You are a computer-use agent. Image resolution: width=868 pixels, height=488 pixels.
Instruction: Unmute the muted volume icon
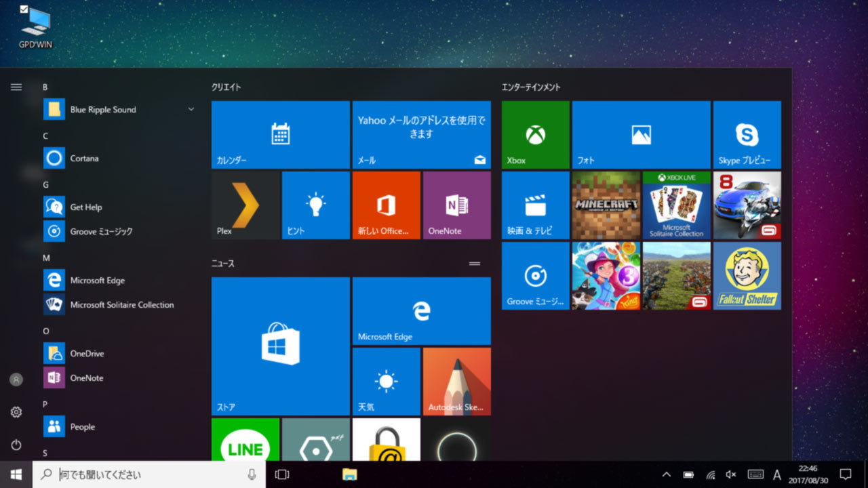731,474
